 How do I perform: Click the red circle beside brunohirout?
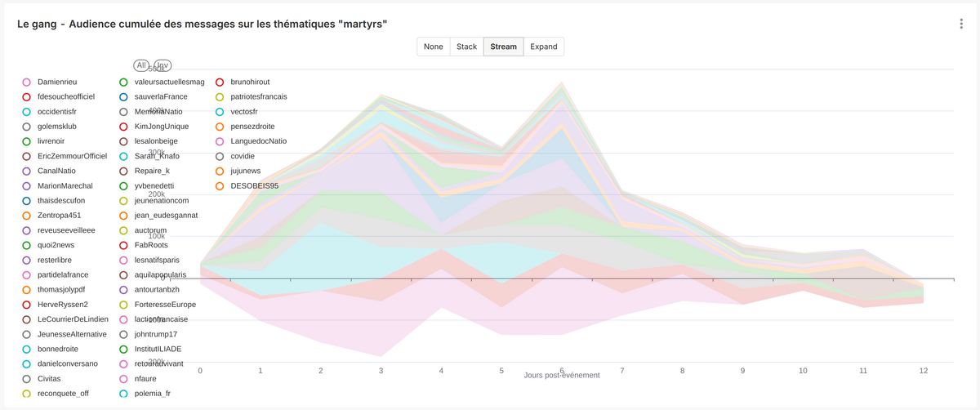pos(220,82)
